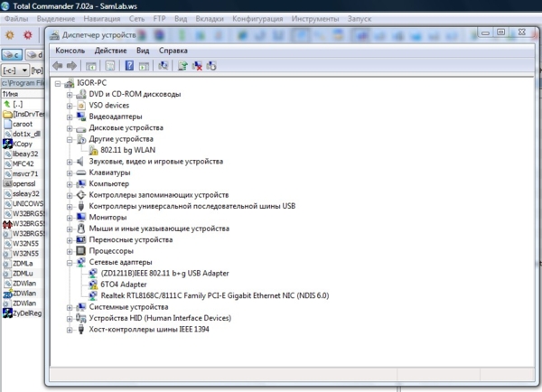Click the Мыши и иные указывающие устройства icon
The image size is (542, 392).
(x=81, y=229)
